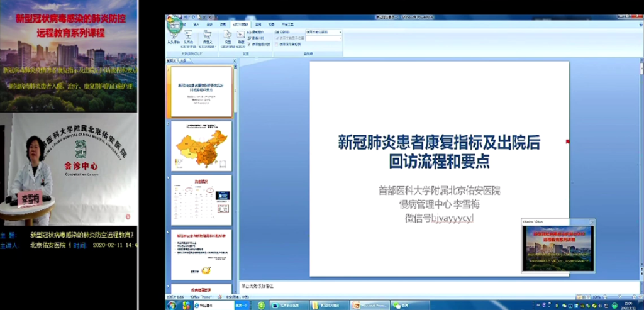Open the 开发工具 (Developer) ribbon tab

click(x=287, y=25)
